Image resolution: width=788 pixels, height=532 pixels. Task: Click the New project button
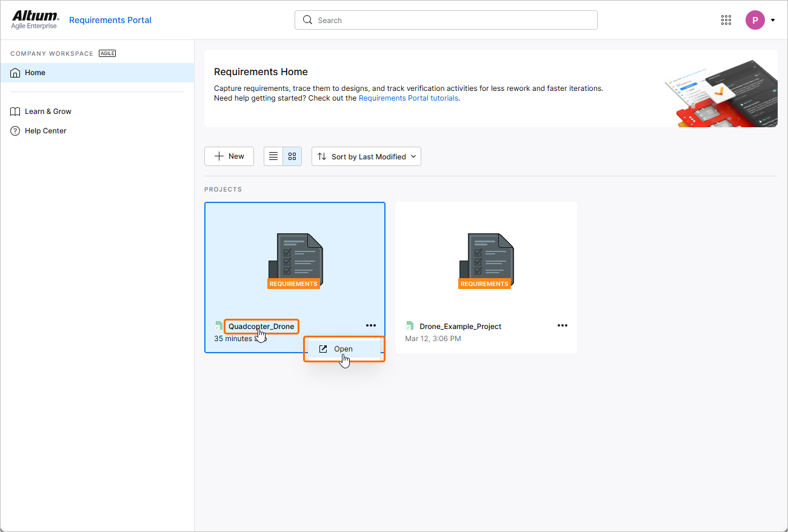point(229,156)
